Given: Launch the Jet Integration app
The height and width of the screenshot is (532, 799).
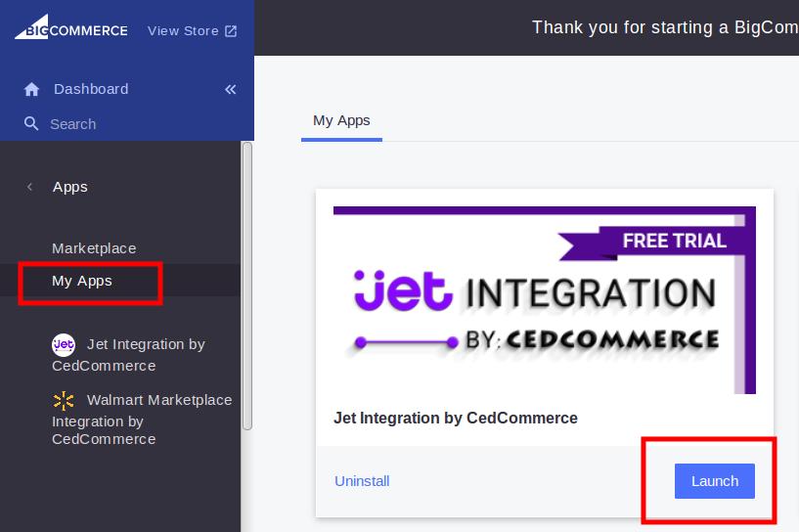Looking at the screenshot, I should [x=715, y=481].
